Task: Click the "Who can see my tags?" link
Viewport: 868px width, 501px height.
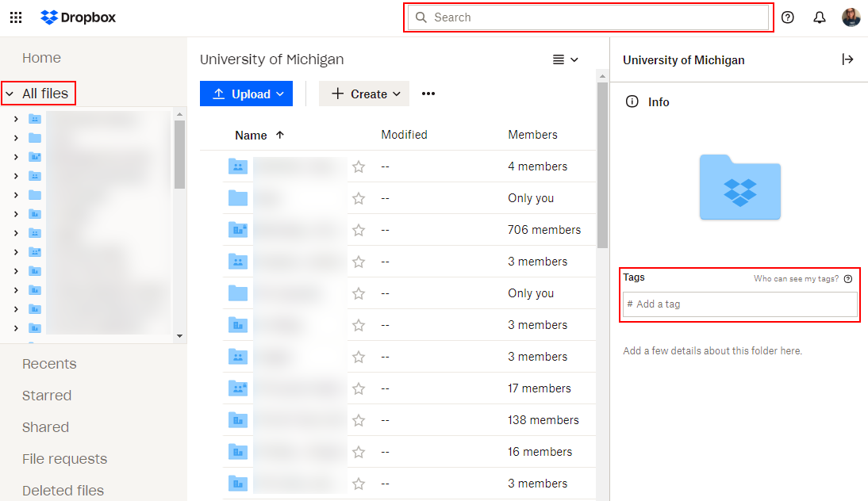Action: pos(796,279)
